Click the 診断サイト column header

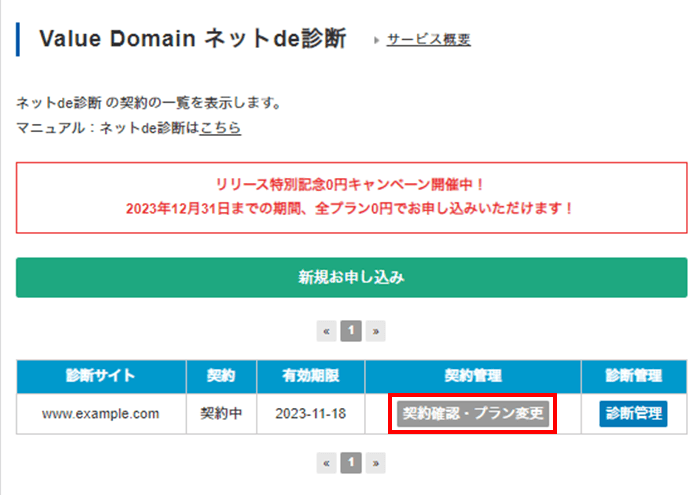pyautogui.click(x=101, y=376)
